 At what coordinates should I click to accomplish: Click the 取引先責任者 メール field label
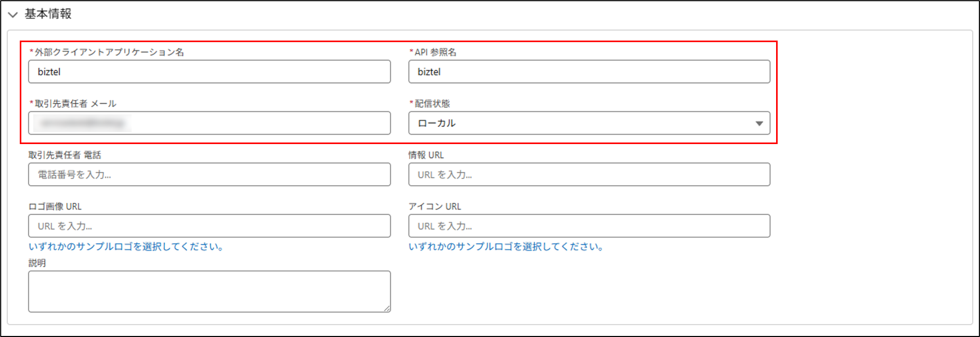[x=75, y=103]
